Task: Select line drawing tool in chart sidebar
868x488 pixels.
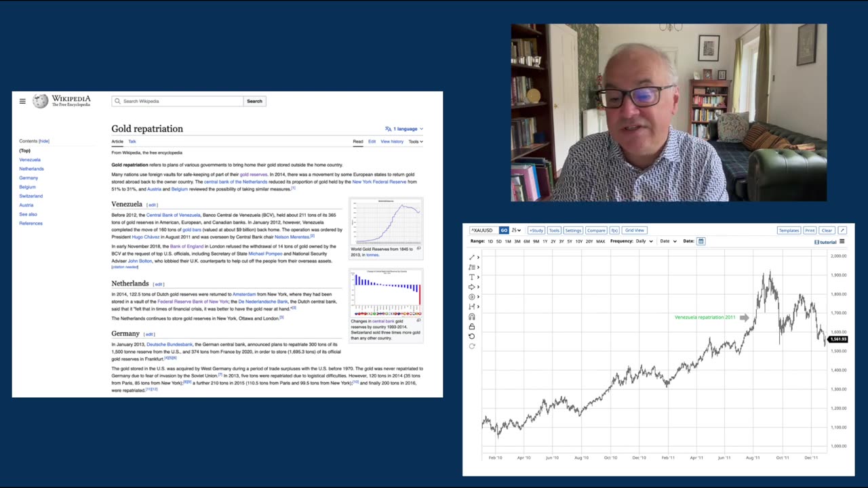Action: point(472,258)
